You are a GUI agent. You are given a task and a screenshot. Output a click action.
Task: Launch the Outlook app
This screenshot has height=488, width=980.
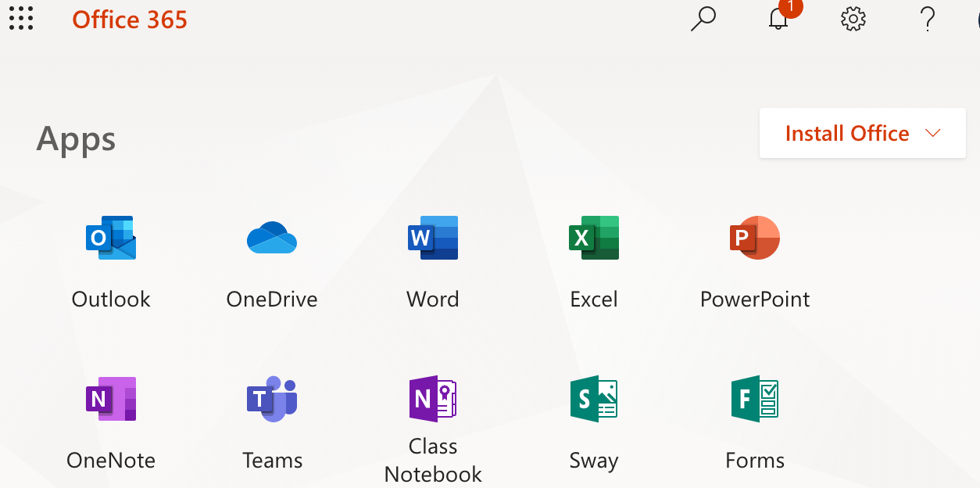111,263
